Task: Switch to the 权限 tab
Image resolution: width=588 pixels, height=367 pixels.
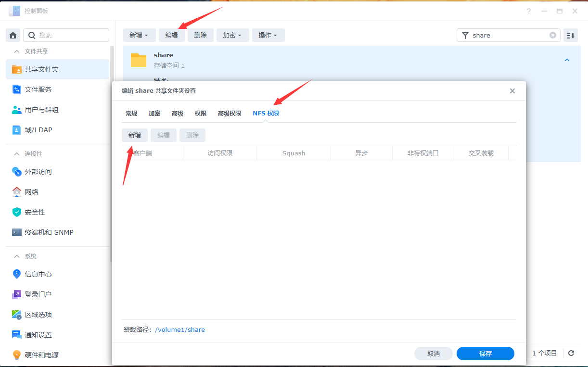Action: click(x=201, y=114)
